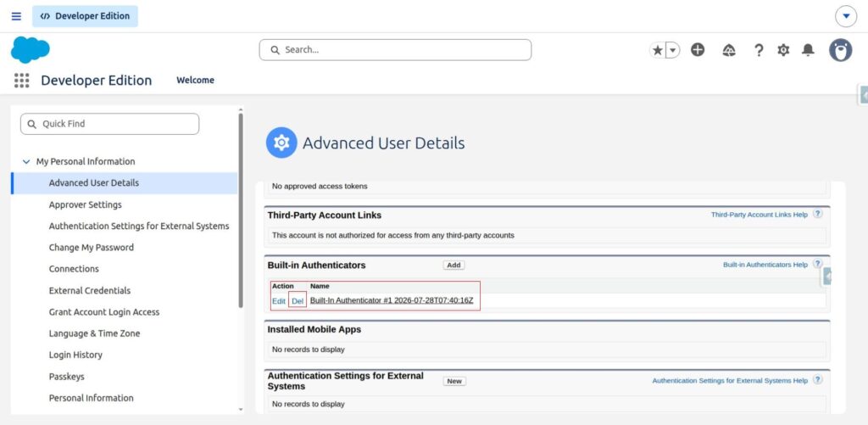Open the favorites list dropdown arrow
The width and height of the screenshot is (868, 425).
click(x=672, y=50)
